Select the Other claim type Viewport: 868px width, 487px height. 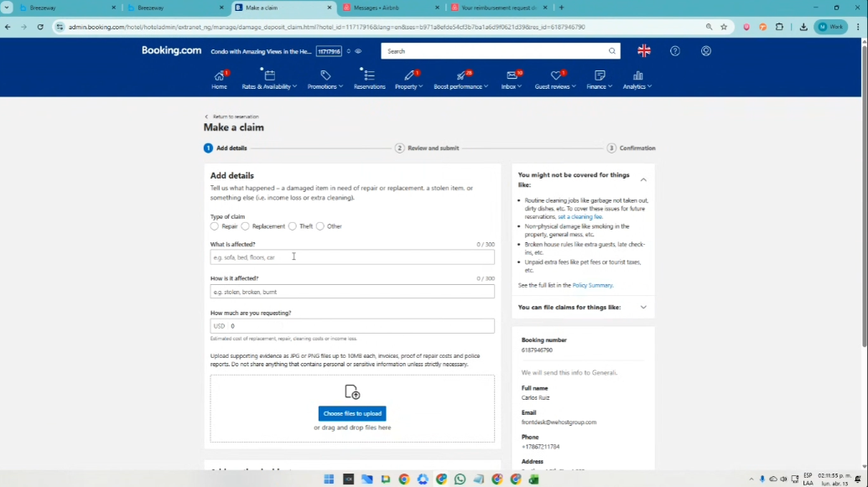320,226
